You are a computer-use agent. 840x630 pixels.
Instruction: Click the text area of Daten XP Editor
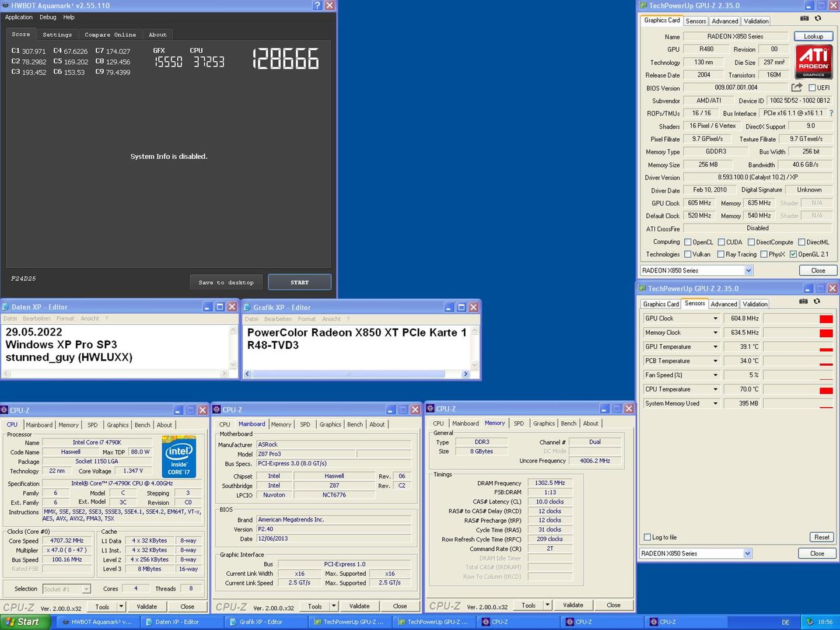(x=116, y=346)
